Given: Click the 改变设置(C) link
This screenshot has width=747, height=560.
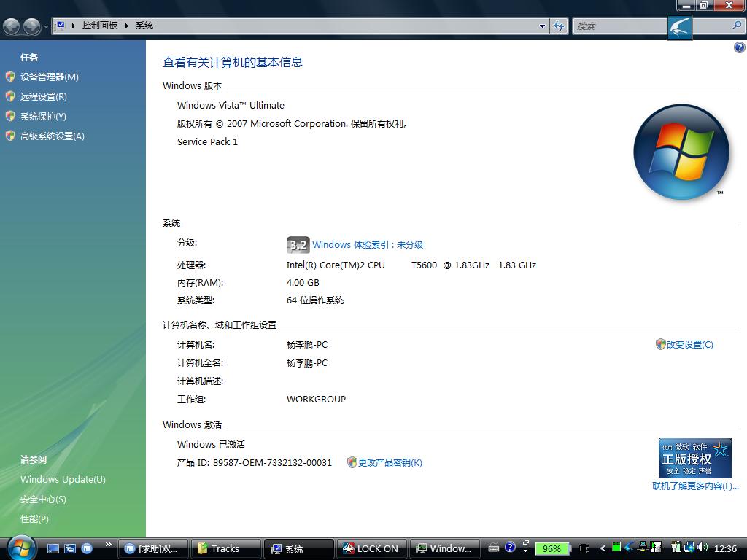Looking at the screenshot, I should (x=689, y=344).
